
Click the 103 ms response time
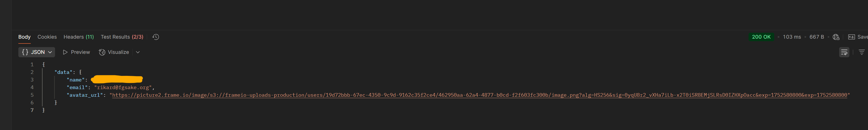pos(792,37)
